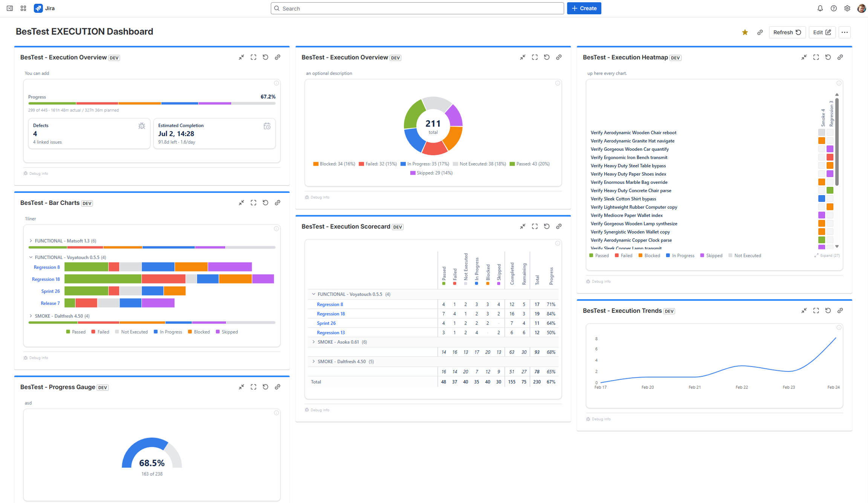This screenshot has width=868, height=503.
Task: Copy link of Bar Charts gadget
Action: (x=278, y=203)
